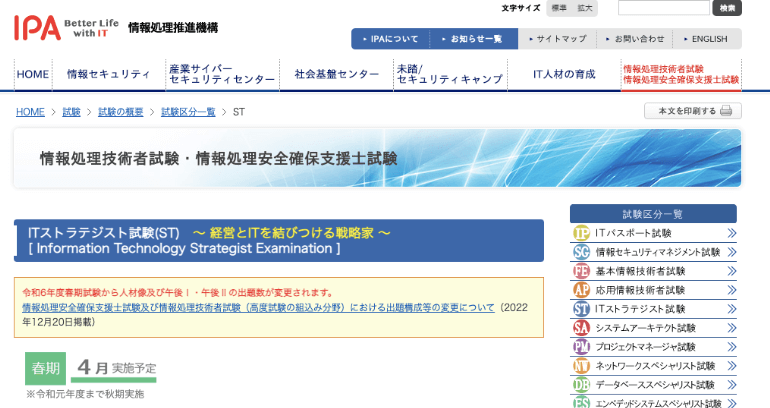Click the 情報処理推進機構 header text
This screenshot has width=770, height=408.
(173, 27)
